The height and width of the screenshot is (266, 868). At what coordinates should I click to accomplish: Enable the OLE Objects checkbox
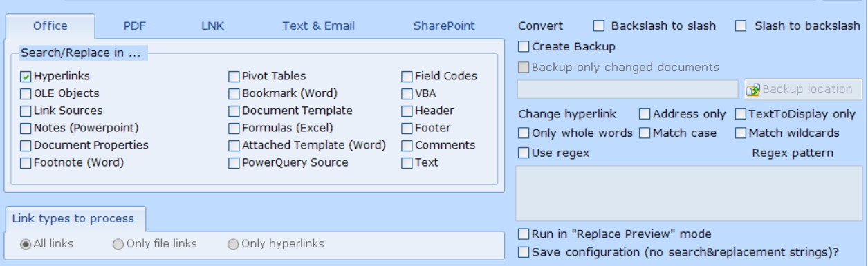[26, 94]
